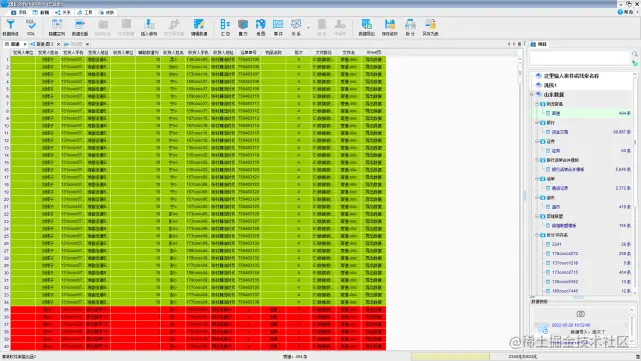Click the camera snapshot icon
641x361 pixels.
point(580,314)
